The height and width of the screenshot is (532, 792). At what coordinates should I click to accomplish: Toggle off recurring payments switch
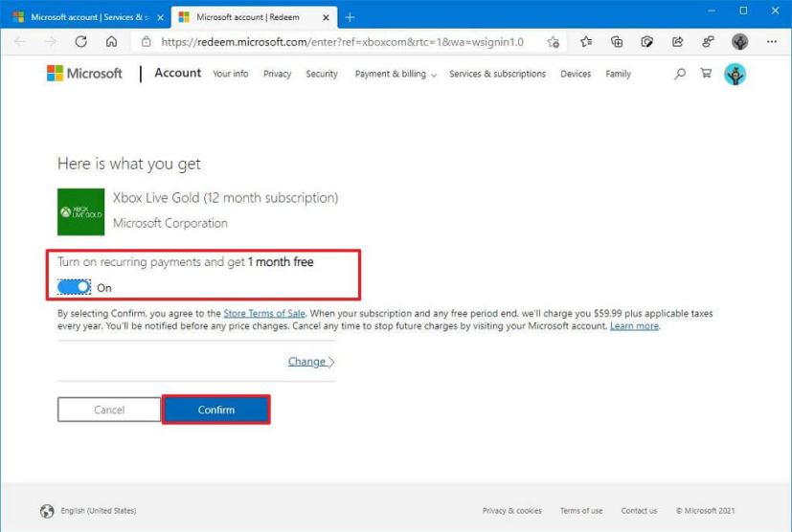click(x=74, y=287)
